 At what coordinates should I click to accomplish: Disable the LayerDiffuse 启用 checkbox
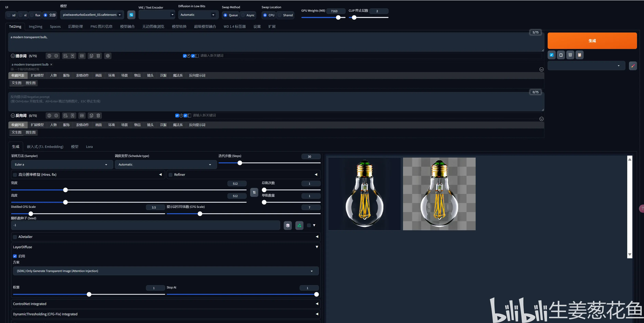pyautogui.click(x=15, y=256)
